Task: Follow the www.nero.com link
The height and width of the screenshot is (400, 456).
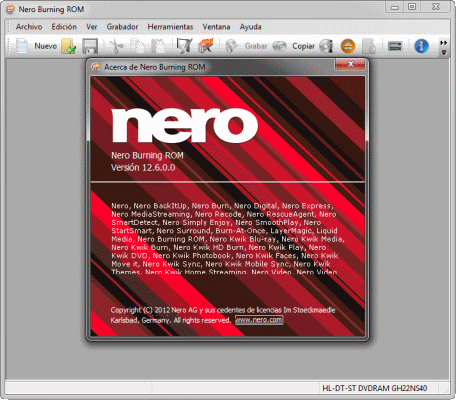Action: 259,320
